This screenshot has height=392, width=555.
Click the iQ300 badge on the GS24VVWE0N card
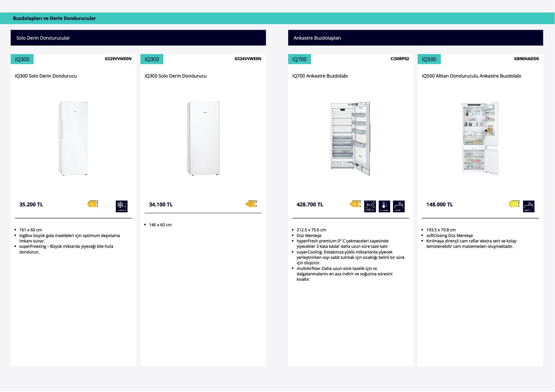(152, 59)
